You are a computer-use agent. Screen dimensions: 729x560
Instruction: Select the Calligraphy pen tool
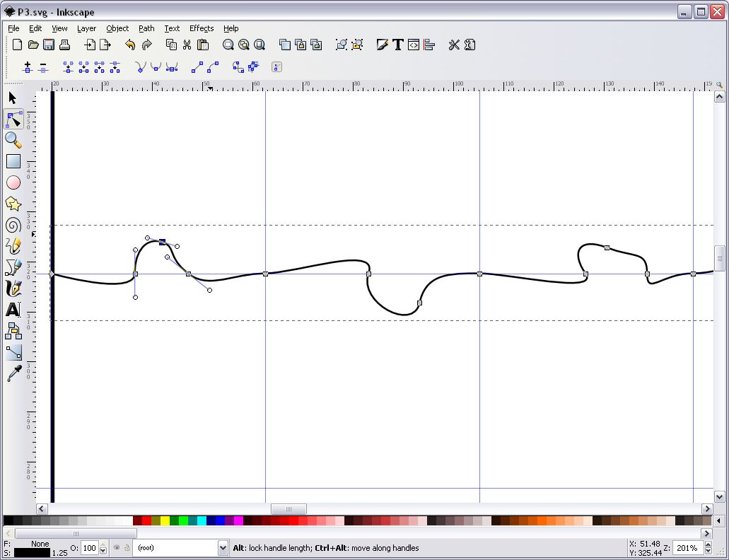13,288
